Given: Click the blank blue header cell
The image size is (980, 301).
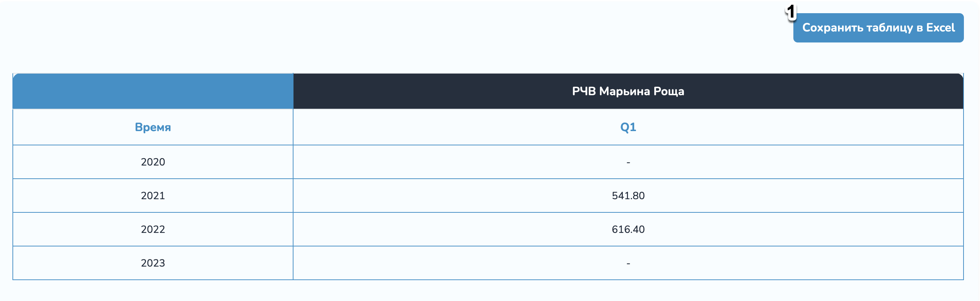Looking at the screenshot, I should point(153,91).
